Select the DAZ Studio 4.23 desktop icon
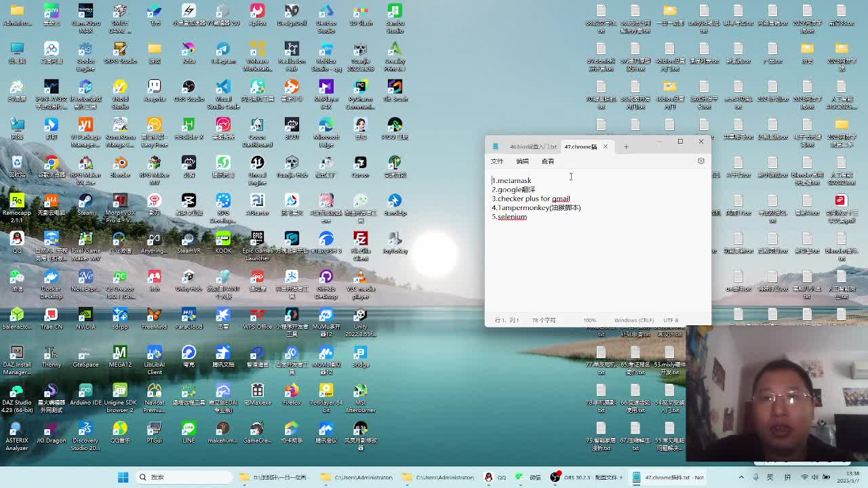This screenshot has height=488, width=868. pyautogui.click(x=17, y=398)
